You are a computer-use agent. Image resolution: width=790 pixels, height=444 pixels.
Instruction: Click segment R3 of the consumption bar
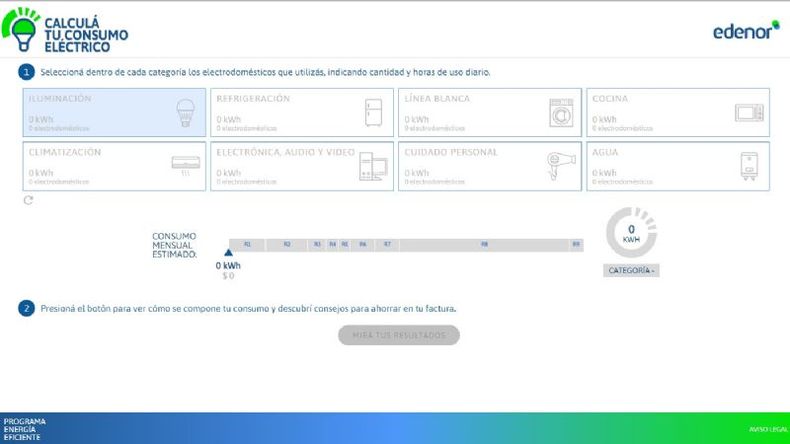click(317, 245)
